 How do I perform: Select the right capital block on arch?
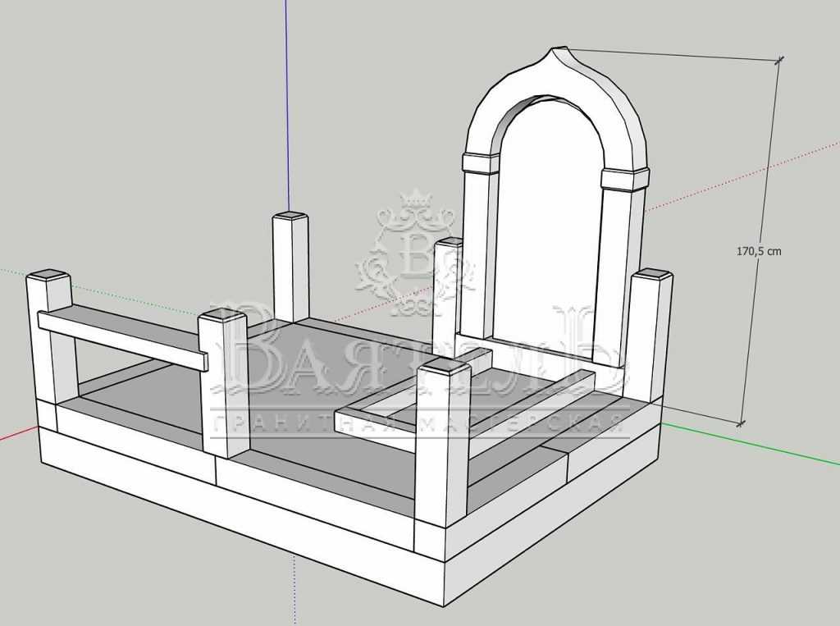624,179
